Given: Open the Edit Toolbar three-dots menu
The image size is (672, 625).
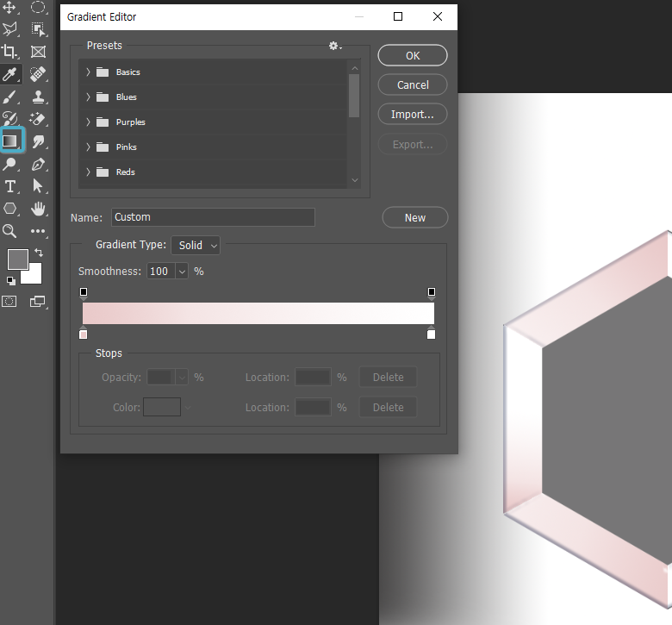Looking at the screenshot, I should point(38,231).
